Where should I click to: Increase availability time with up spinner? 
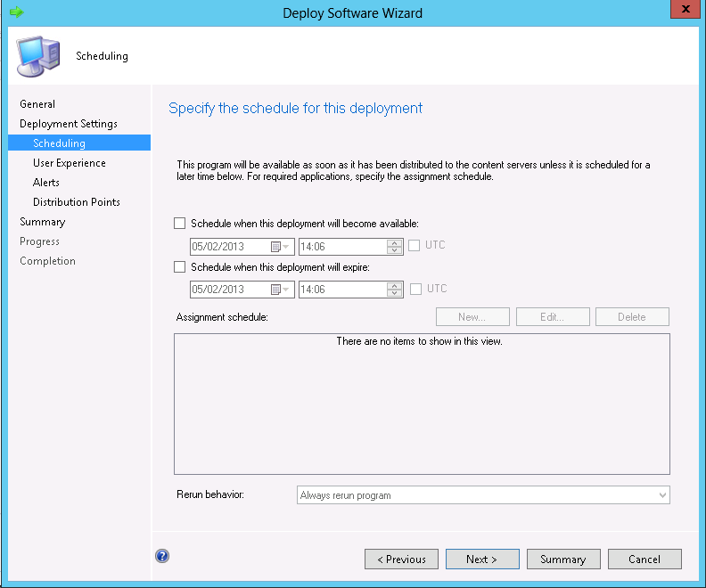tap(394, 243)
